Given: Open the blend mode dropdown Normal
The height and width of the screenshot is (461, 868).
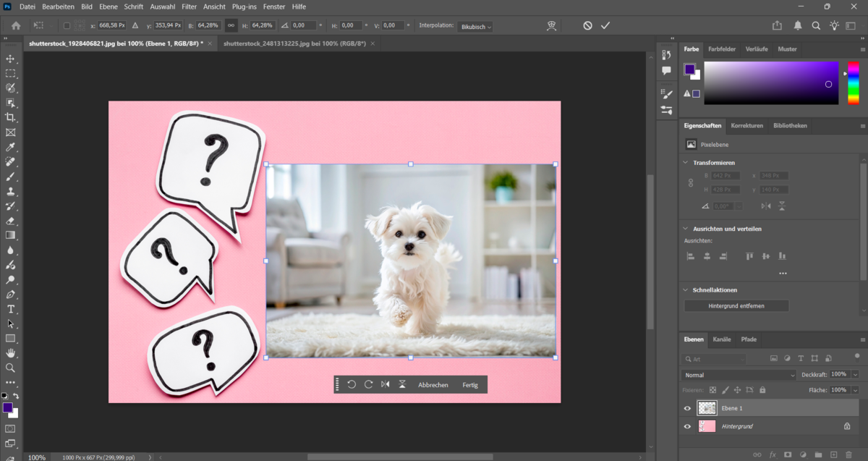Looking at the screenshot, I should [738, 375].
